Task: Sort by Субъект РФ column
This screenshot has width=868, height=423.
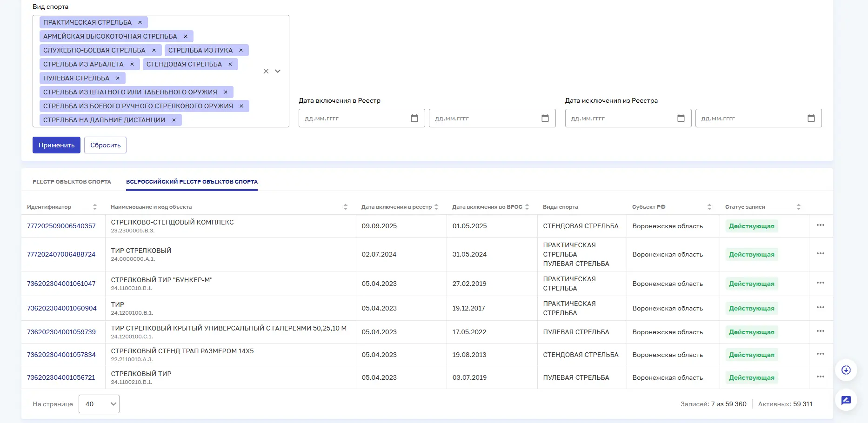Action: pos(709,207)
